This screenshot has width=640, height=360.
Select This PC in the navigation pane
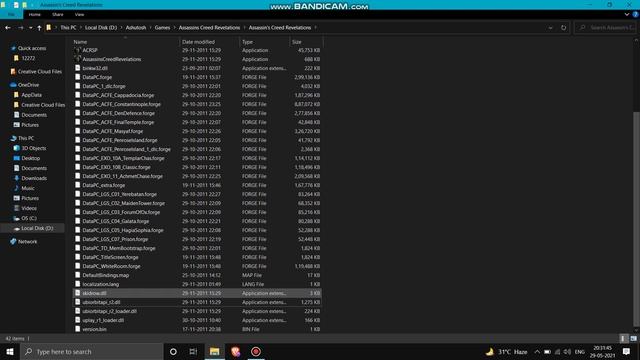[26, 138]
